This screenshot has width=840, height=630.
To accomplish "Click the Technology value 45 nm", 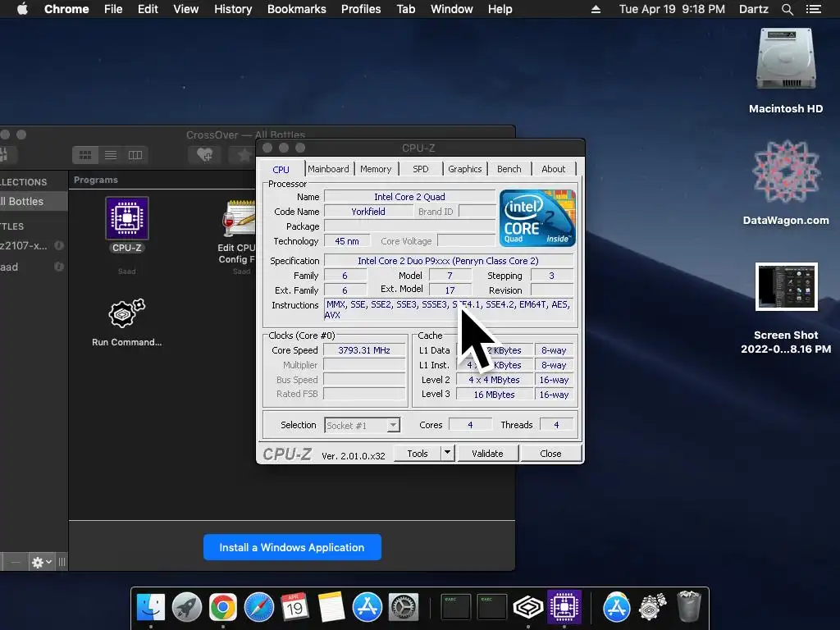I will pyautogui.click(x=347, y=241).
